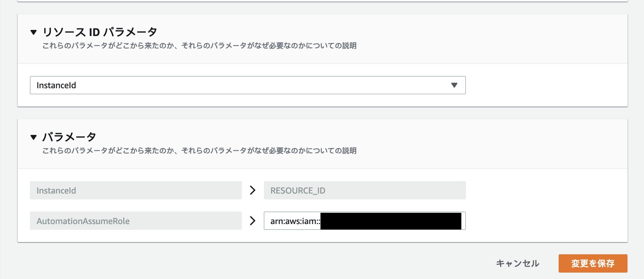
Task: Click the blacked-out portion of the ARN
Action: point(390,221)
